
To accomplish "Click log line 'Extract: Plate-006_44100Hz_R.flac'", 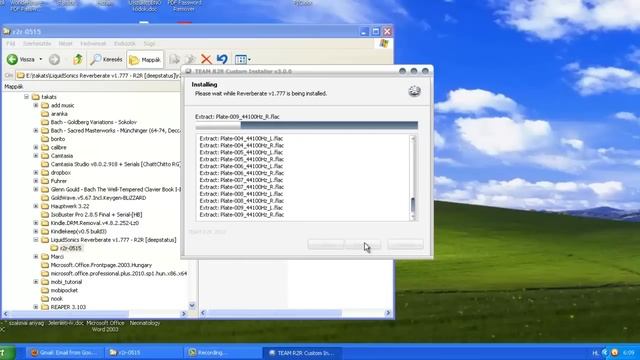I will point(242,173).
